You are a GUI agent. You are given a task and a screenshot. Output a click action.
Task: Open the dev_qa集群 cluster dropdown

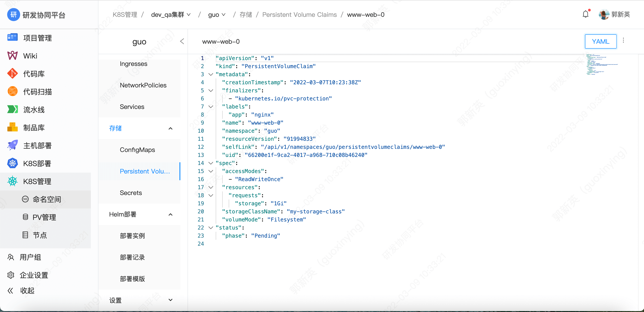click(171, 15)
